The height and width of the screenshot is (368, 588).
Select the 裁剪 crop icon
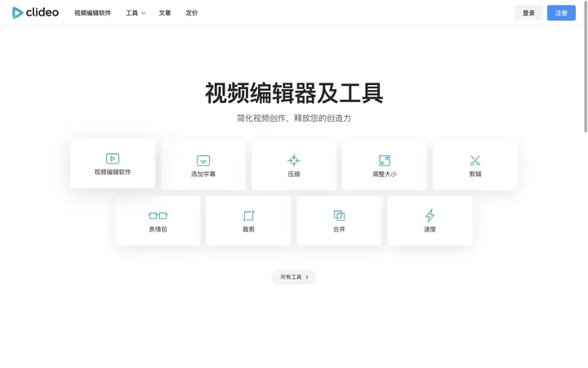(x=248, y=216)
